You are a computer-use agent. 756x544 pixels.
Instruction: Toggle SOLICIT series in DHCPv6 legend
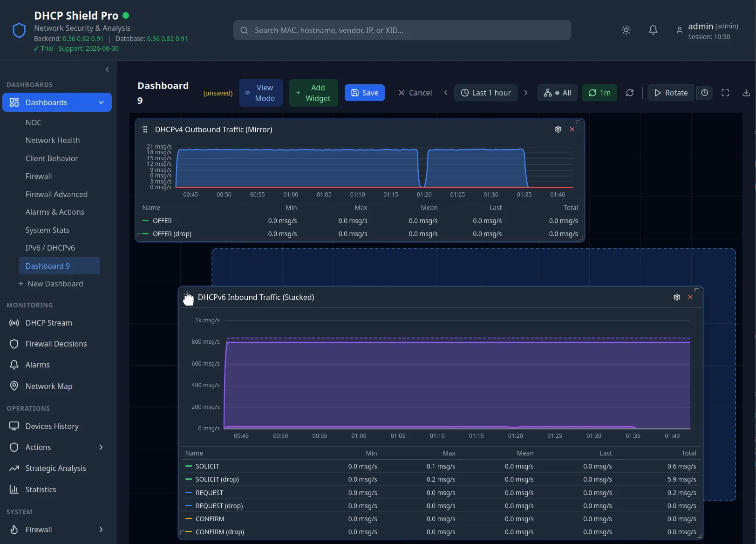207,466
